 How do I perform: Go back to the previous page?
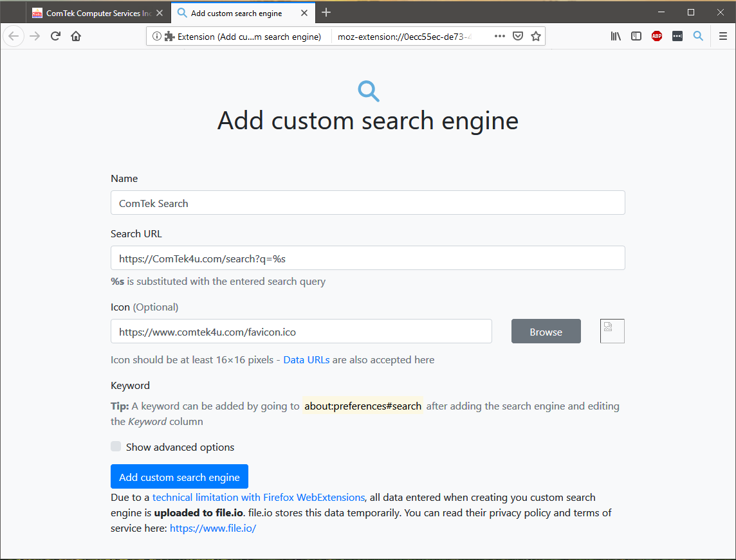[x=14, y=36]
